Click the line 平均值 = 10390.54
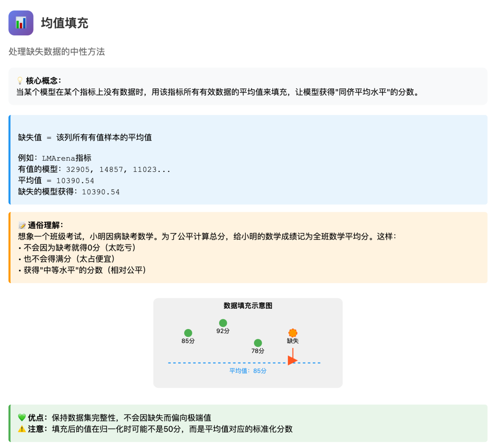 coord(56,180)
